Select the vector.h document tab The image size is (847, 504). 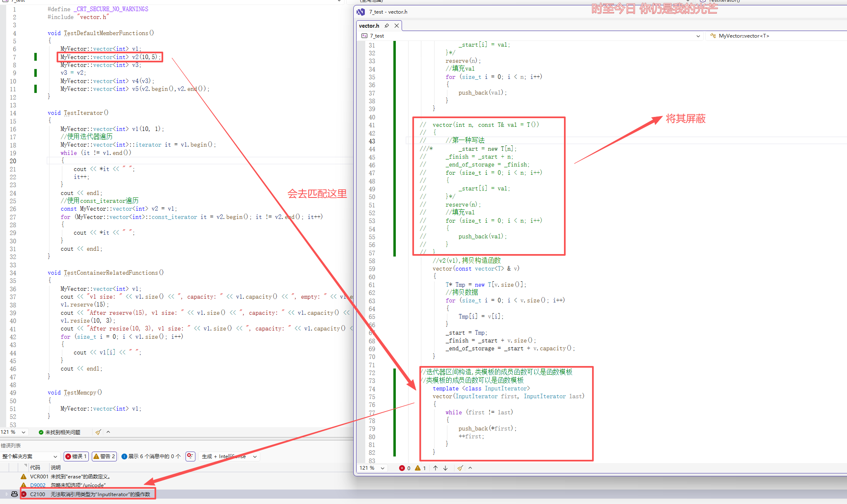(x=369, y=26)
